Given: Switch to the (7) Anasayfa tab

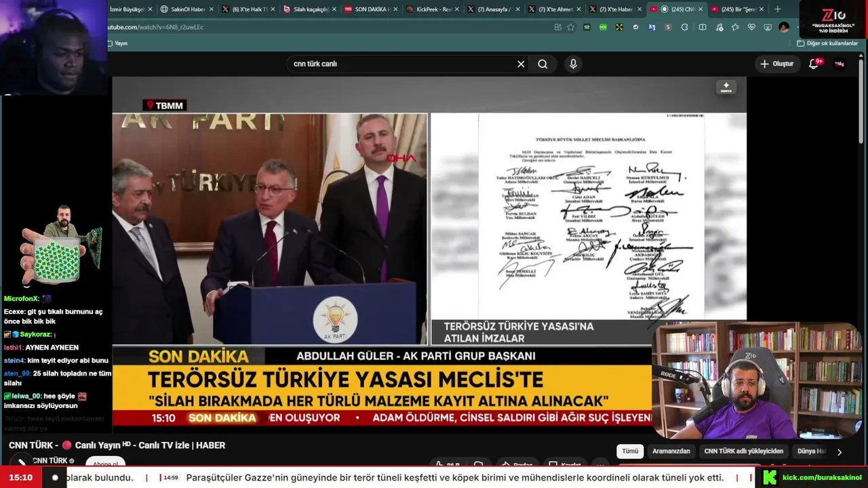Looking at the screenshot, I should coord(493,9).
